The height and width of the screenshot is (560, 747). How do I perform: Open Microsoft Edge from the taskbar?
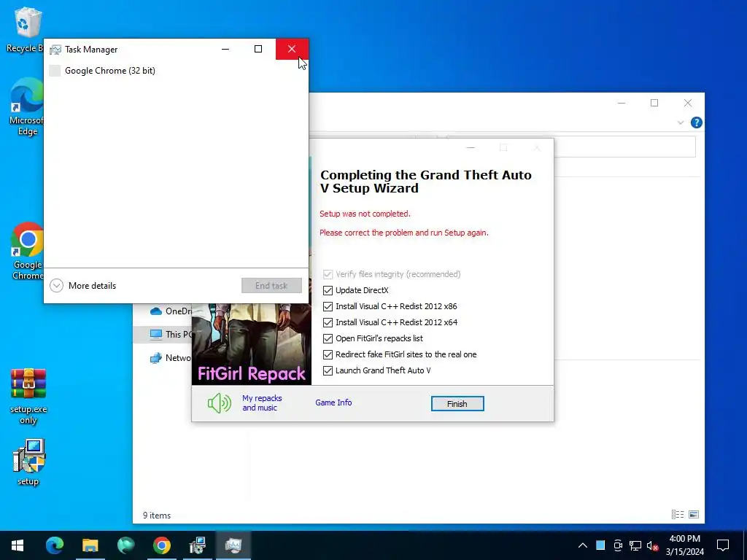tap(54, 545)
